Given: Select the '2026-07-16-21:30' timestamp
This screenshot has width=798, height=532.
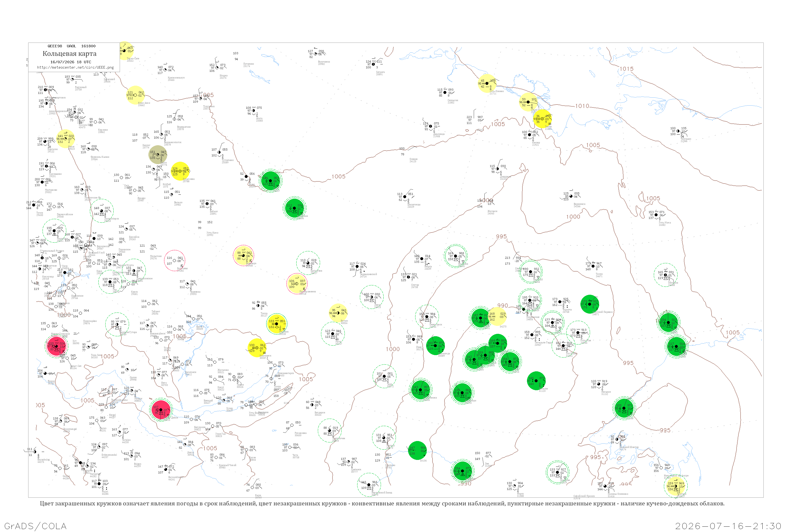Looking at the screenshot, I should 728,526.
